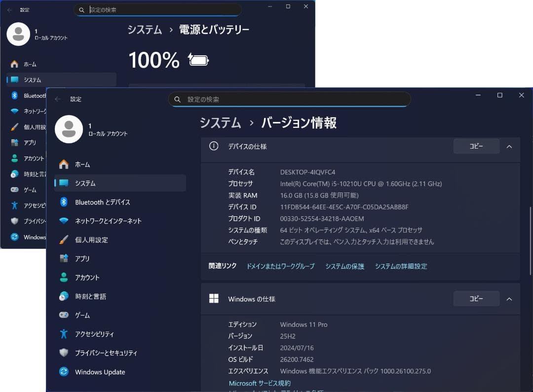Select the アカウント sidebar icon
The width and height of the screenshot is (533, 392).
[x=94, y=277]
